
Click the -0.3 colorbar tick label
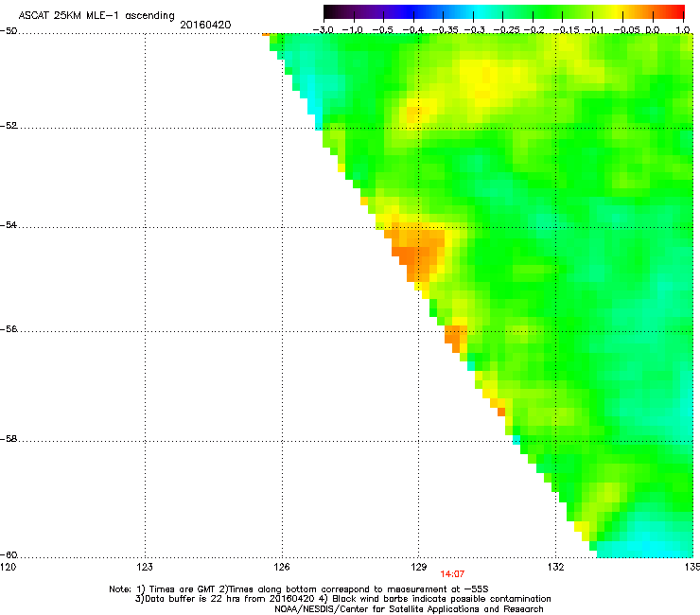click(474, 30)
